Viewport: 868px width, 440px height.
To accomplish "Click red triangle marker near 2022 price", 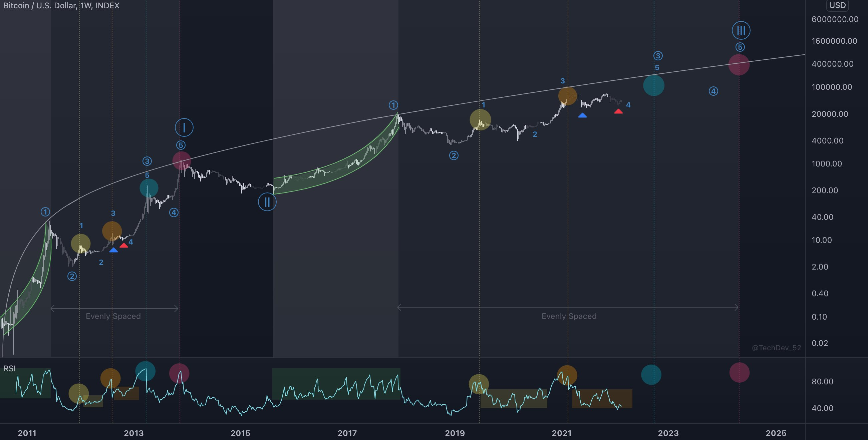I will [x=618, y=111].
